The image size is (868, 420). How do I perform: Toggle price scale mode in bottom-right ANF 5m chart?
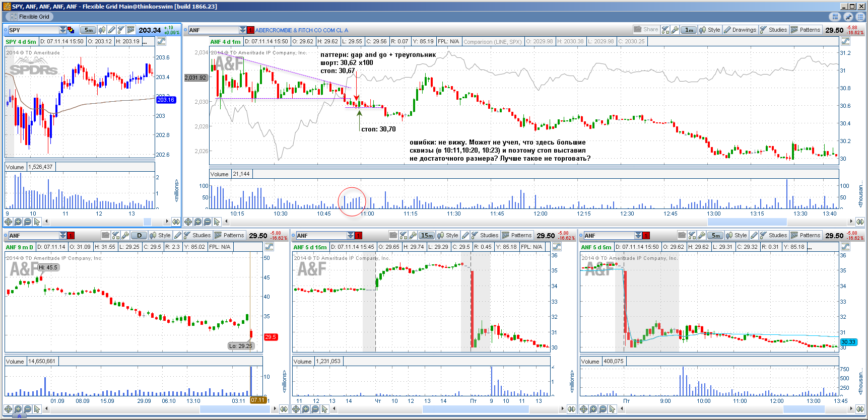[x=845, y=247]
